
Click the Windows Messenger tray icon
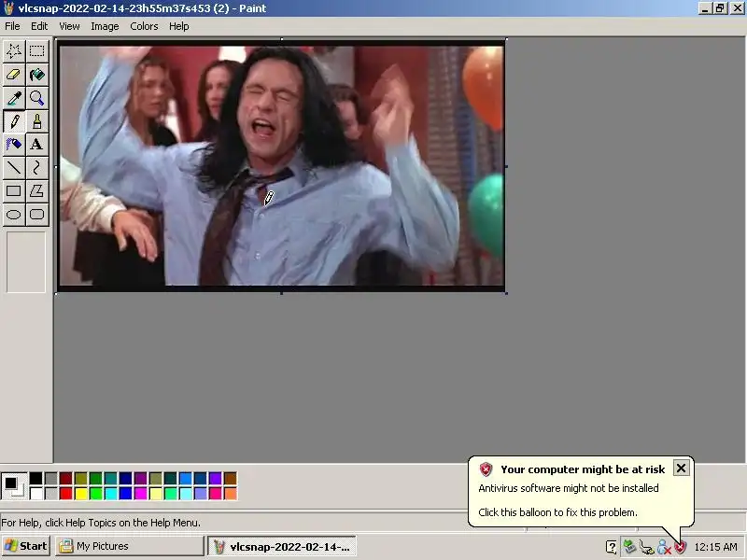(x=664, y=547)
